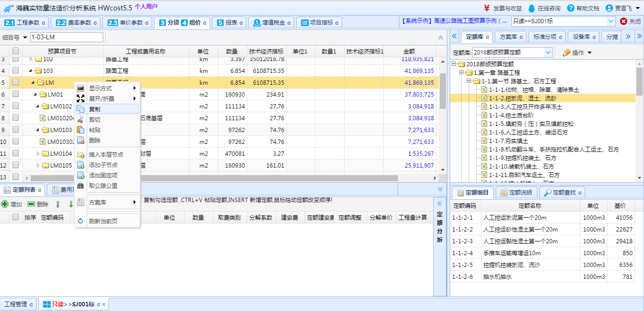Screen dimensions: 644x311
Task: Click 添加固定项 icon
Action: click(81, 175)
